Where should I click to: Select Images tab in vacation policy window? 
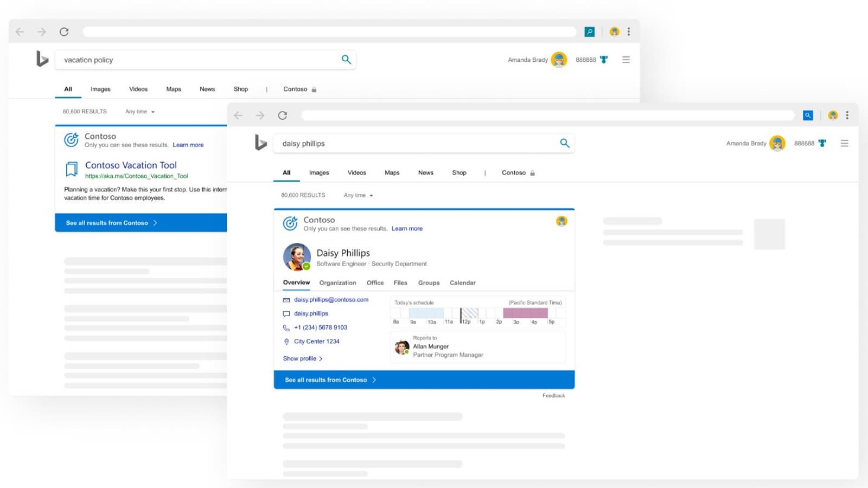pos(100,89)
